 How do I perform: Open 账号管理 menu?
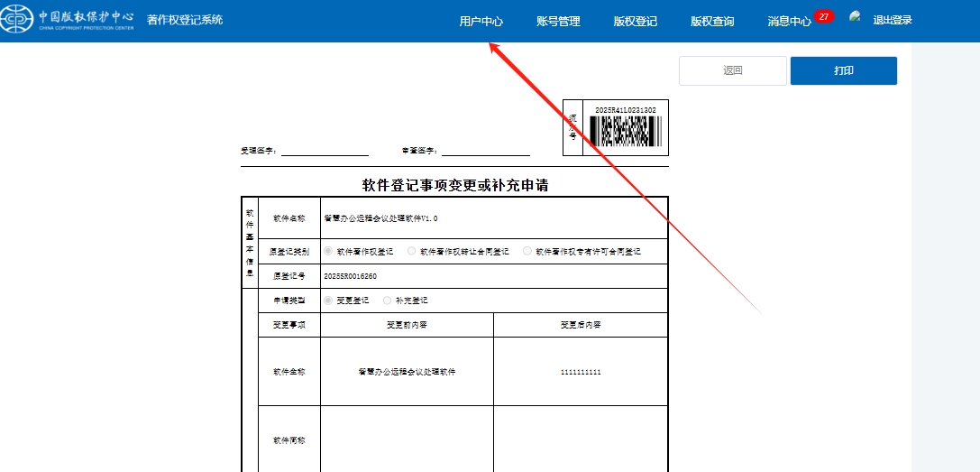point(558,21)
